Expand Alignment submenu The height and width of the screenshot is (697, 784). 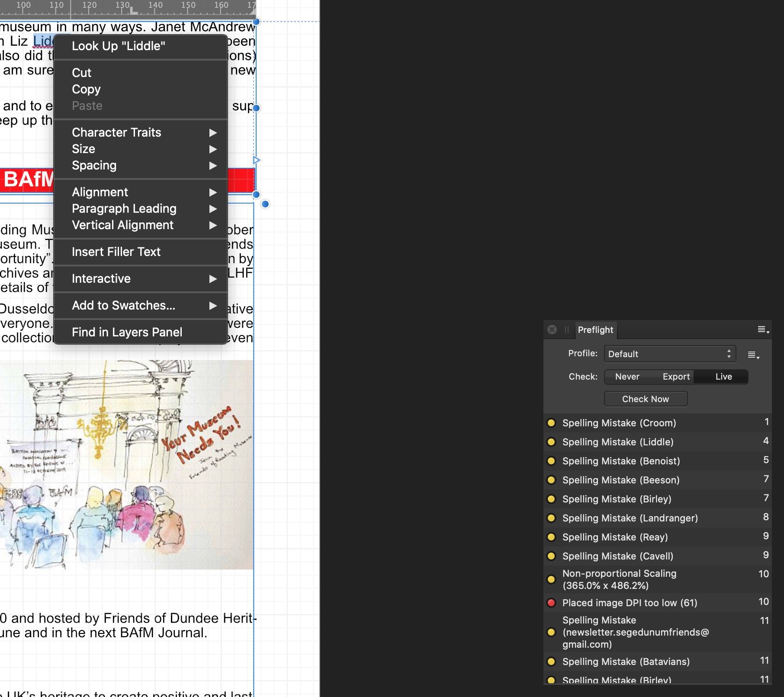141,192
